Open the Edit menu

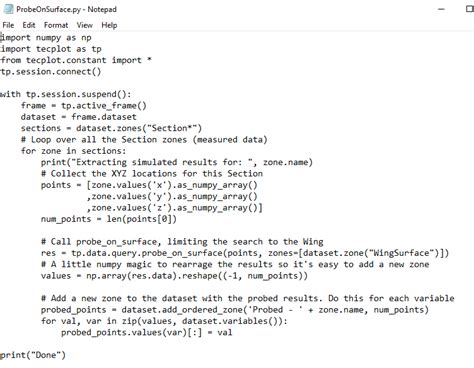click(29, 25)
